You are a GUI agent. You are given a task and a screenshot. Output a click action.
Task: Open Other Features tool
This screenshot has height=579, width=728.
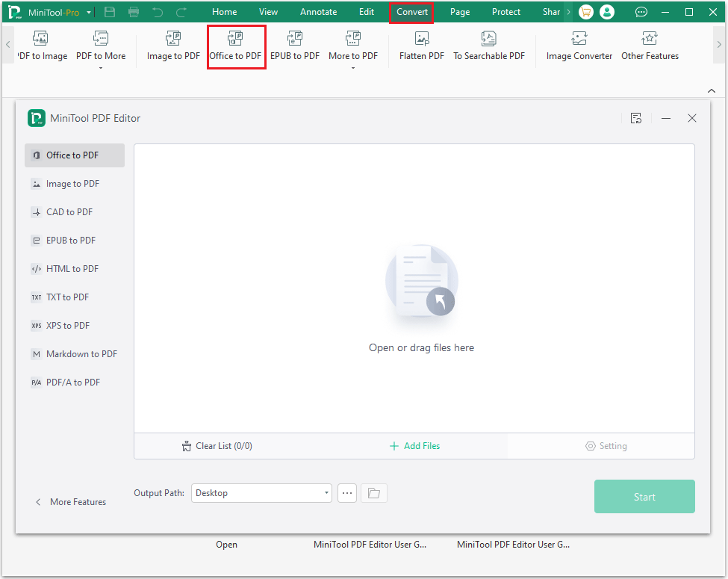650,46
